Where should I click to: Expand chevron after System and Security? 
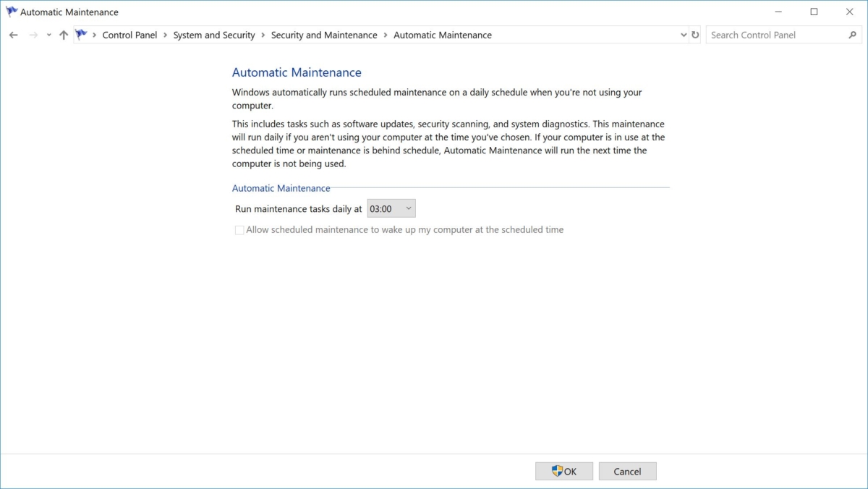click(x=263, y=35)
